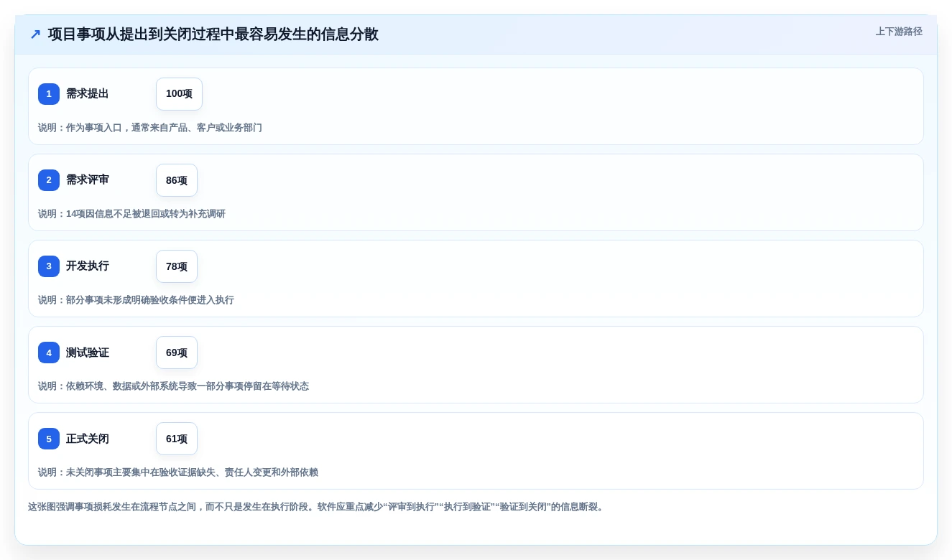Click the 61项 count chip
Viewport: 952px width, 560px height.
[177, 439]
